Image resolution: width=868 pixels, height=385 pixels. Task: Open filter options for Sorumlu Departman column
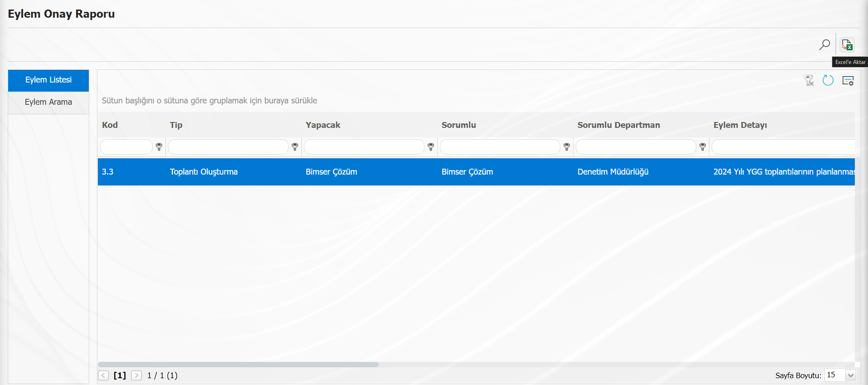pos(703,147)
